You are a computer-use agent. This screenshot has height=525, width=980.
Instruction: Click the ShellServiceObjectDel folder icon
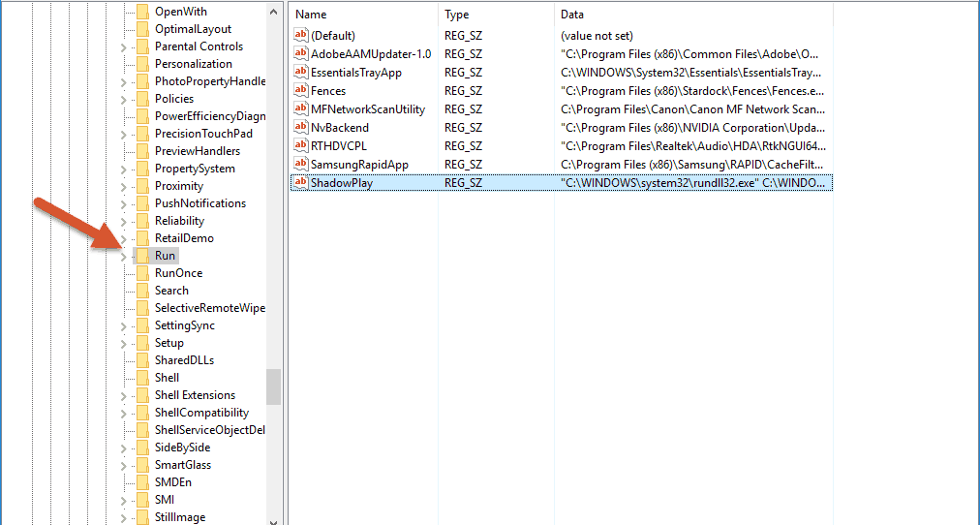(x=142, y=430)
